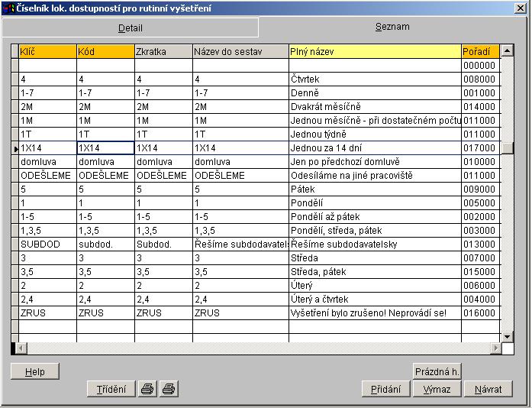Click the Prázdná h. button
The height and width of the screenshot is (408, 532).
[437, 372]
